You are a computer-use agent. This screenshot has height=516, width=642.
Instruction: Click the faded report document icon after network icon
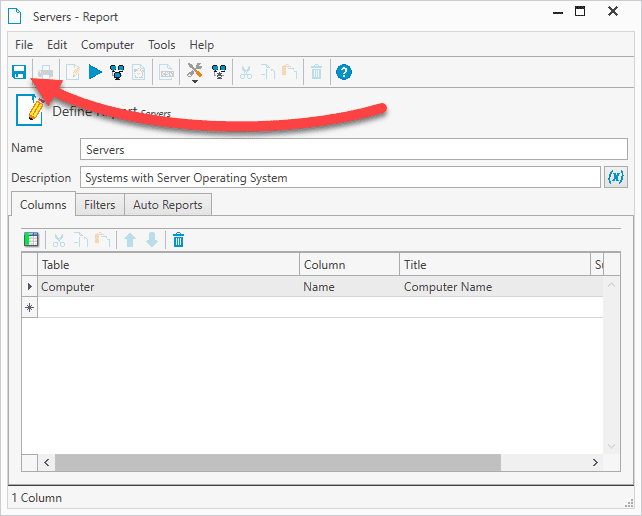click(x=139, y=72)
